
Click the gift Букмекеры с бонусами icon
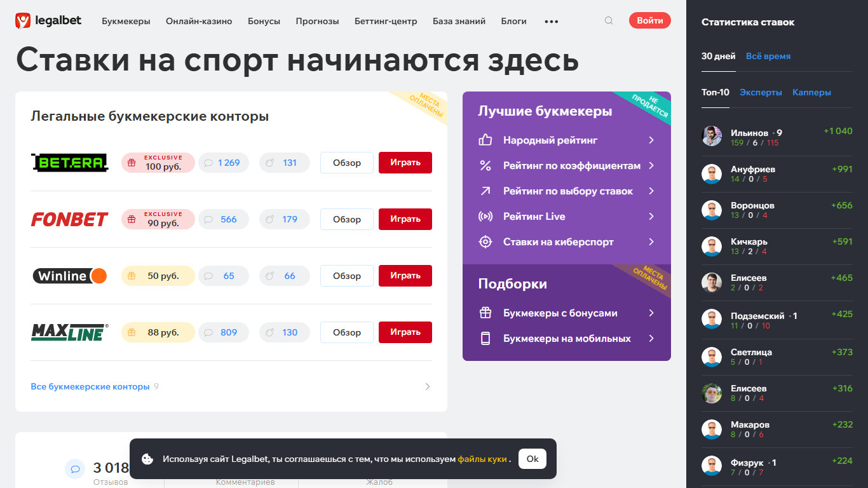click(x=485, y=313)
